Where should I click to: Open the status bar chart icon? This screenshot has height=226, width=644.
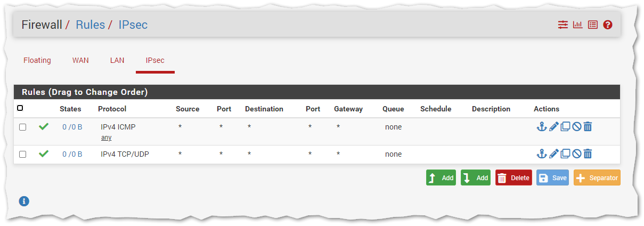[x=577, y=25]
